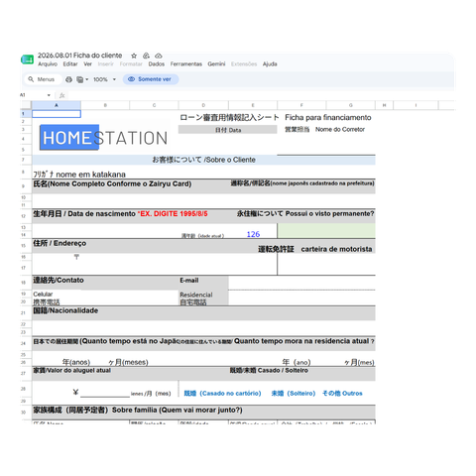Click the Menus search magnifier icon
Screen dimensions: 476x476
click(x=31, y=79)
